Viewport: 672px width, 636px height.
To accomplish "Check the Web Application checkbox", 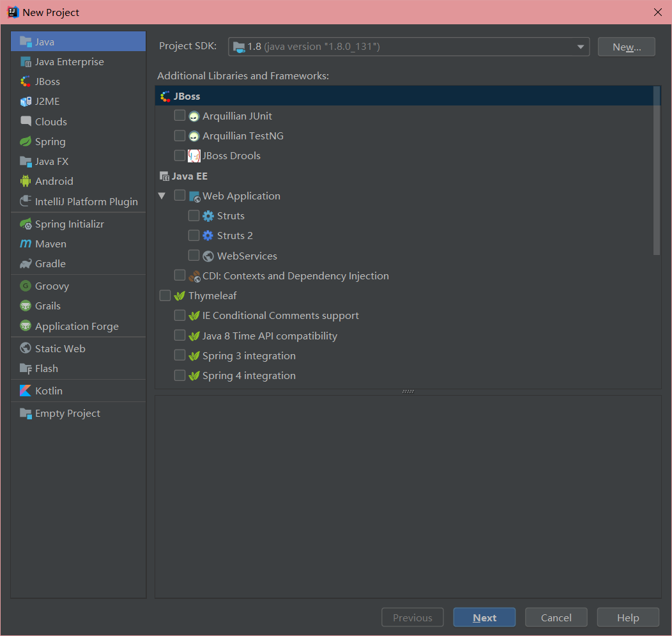I will pos(179,196).
